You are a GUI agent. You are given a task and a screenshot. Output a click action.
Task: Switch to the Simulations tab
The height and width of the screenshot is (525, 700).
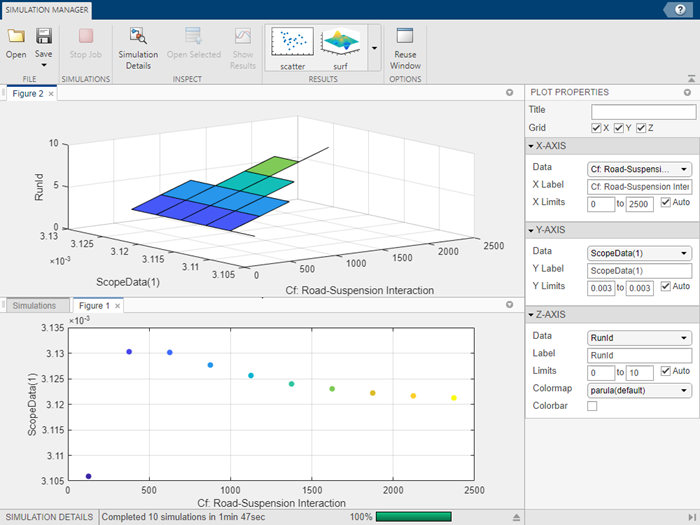click(34, 305)
